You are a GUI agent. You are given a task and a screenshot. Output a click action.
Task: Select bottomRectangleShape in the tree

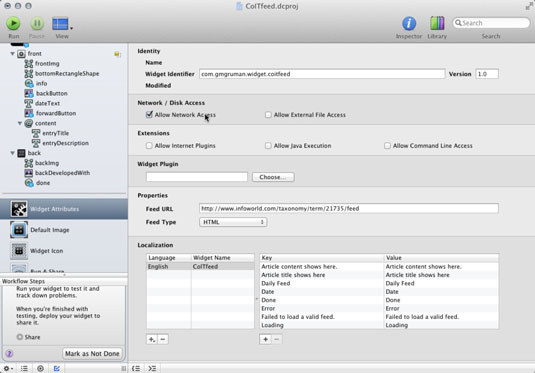67,73
